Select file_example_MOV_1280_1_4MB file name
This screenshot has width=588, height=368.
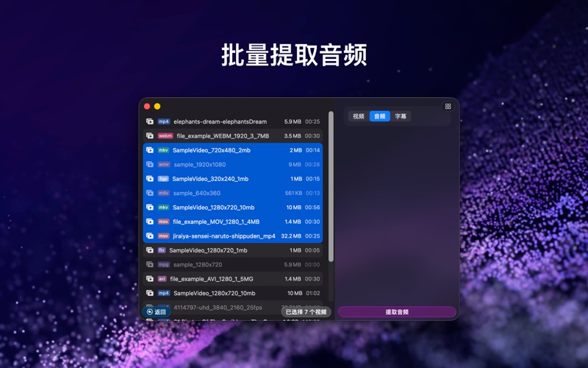[x=216, y=222]
